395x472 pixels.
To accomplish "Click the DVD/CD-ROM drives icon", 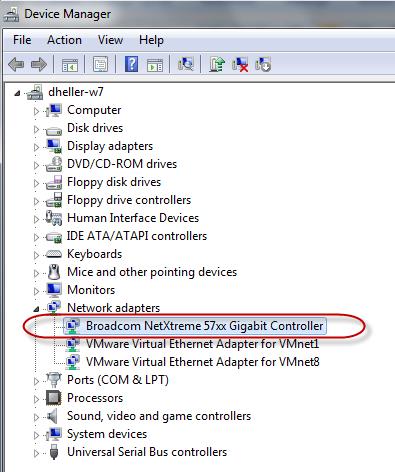I will [54, 164].
